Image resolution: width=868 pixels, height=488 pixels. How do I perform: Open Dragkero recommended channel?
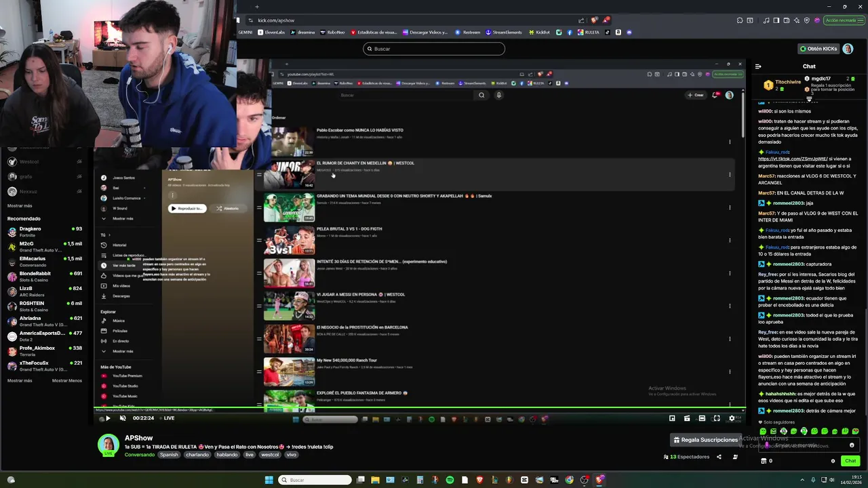click(44, 231)
